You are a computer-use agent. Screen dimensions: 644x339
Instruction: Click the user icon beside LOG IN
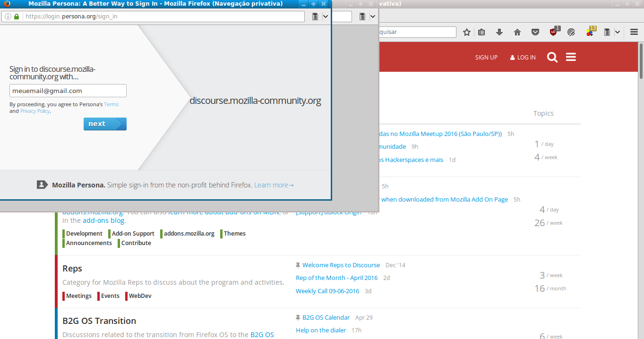point(512,58)
